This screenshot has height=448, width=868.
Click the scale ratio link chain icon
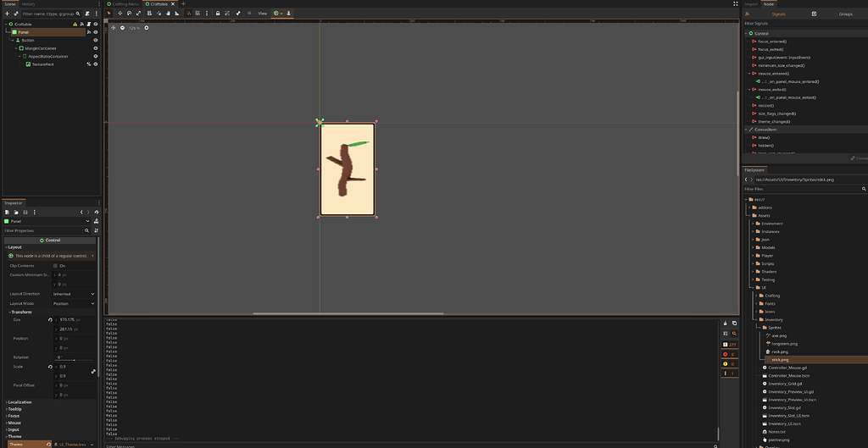93,371
